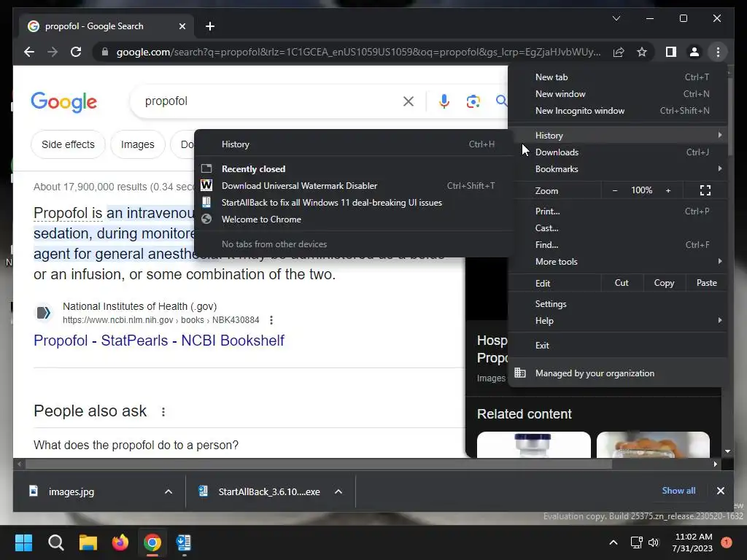Launch Firefox from taskbar
This screenshot has height=560, width=747.
pyautogui.click(x=120, y=542)
